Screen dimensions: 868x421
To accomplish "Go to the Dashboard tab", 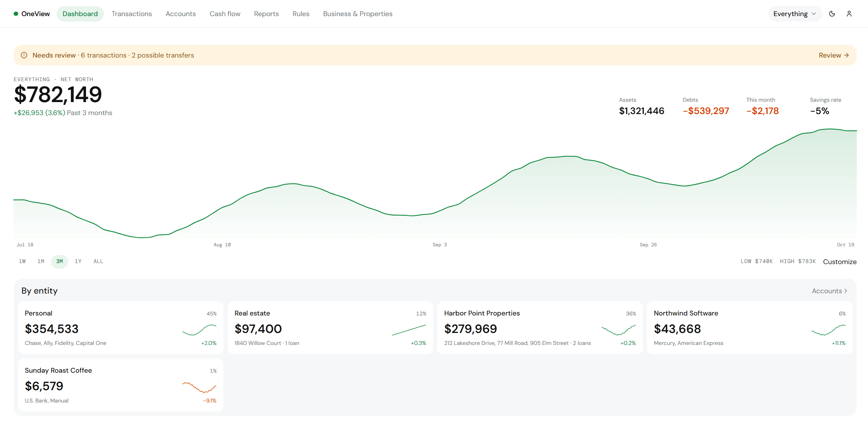I will click(80, 14).
